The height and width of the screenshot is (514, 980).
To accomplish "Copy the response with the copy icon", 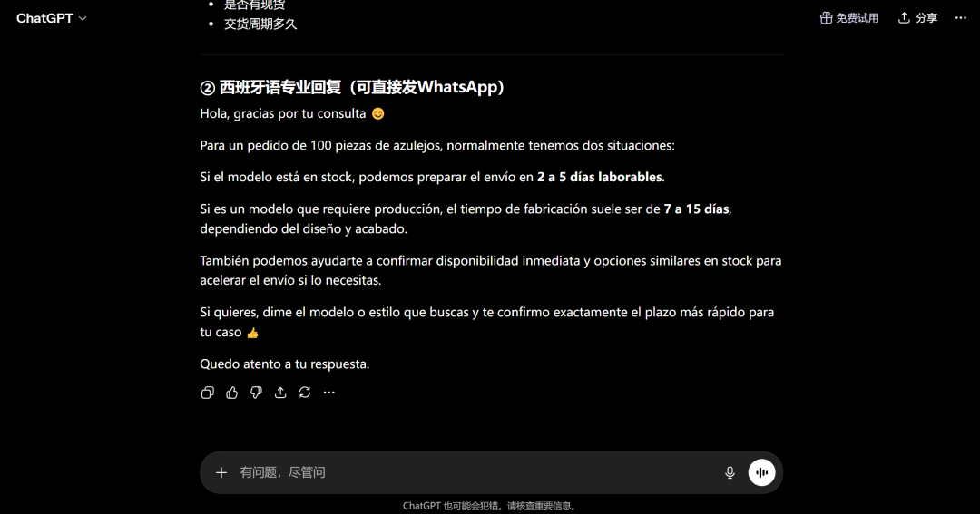I will (x=208, y=393).
